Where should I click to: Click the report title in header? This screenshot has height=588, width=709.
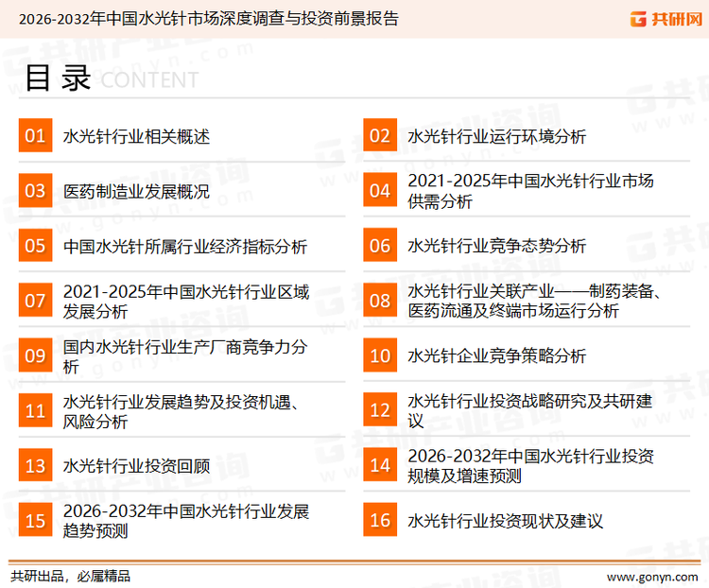[x=209, y=19]
